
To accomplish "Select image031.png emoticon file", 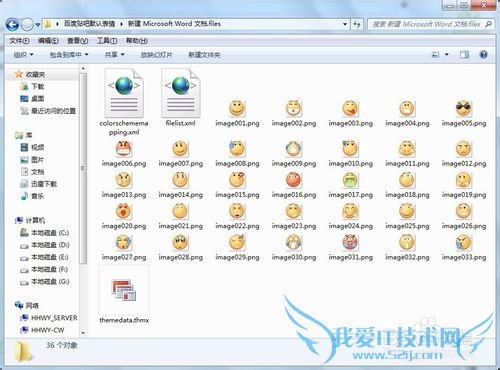I will point(350,242).
